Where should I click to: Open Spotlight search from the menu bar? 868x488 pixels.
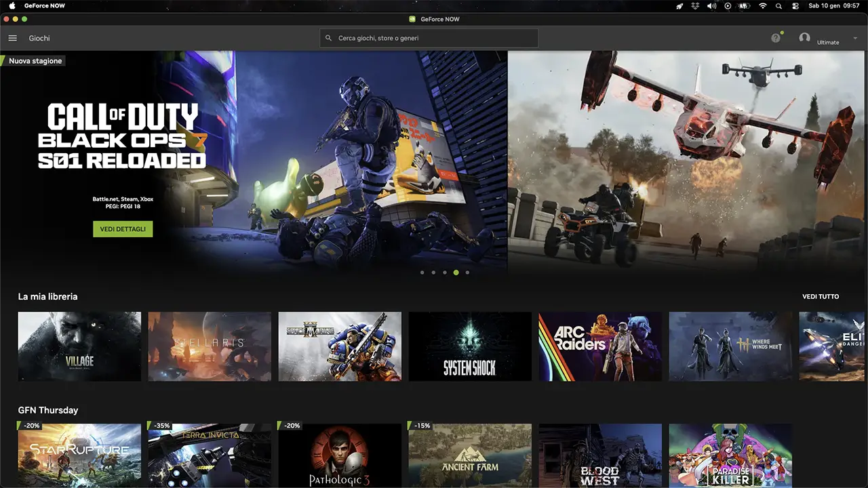tap(777, 5)
